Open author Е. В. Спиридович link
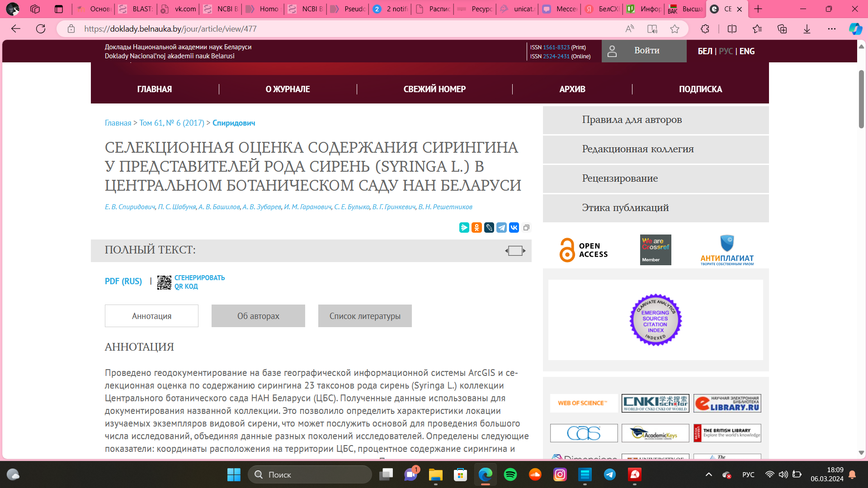Screen dimensions: 868x488 (130, 207)
